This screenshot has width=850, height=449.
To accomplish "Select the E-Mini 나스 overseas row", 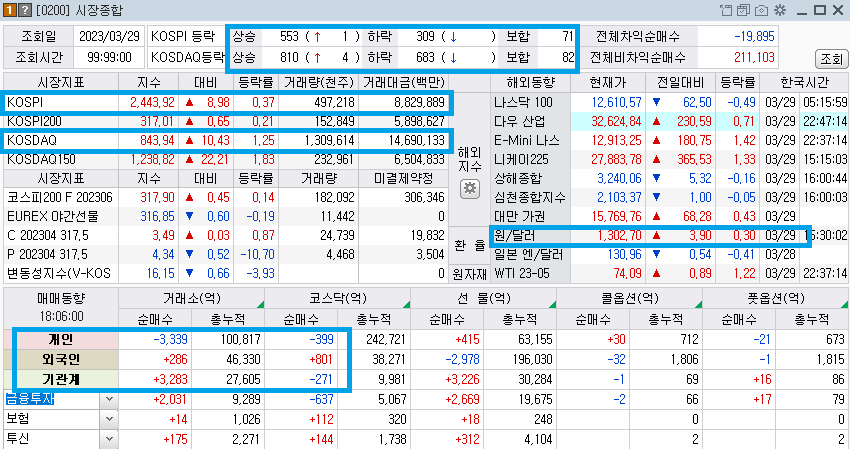I will tap(670, 140).
